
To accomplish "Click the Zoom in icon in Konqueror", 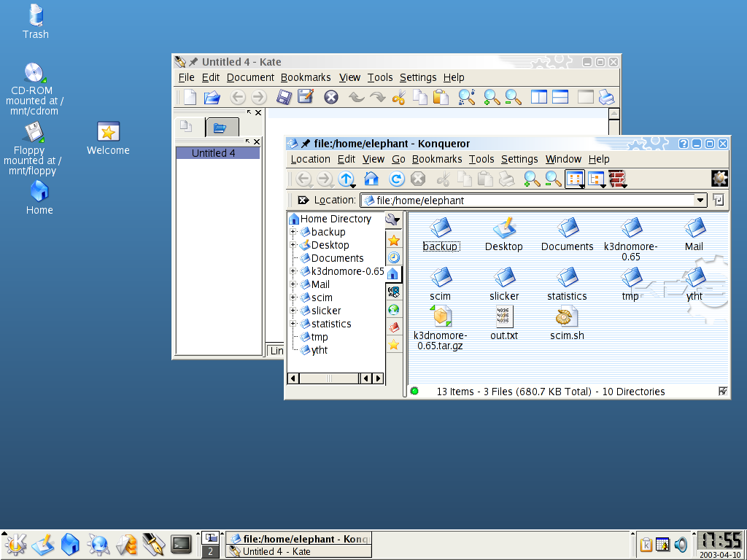I will (x=532, y=179).
